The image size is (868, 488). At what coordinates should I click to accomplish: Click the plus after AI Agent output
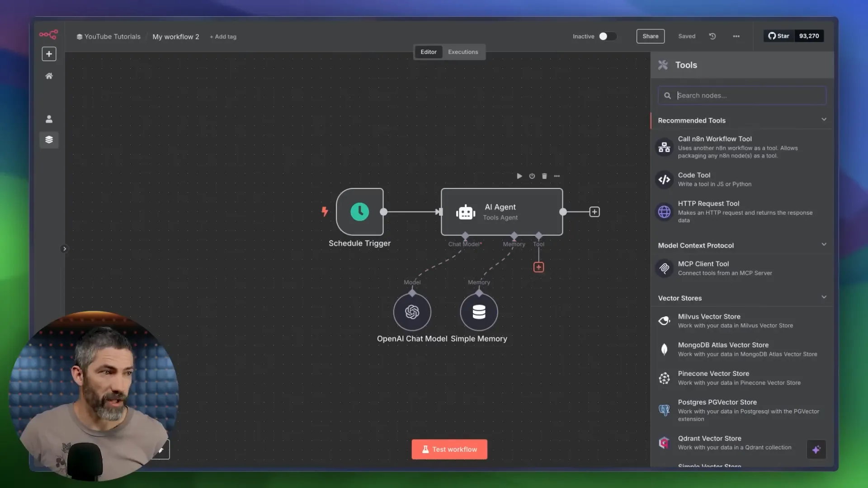click(594, 212)
